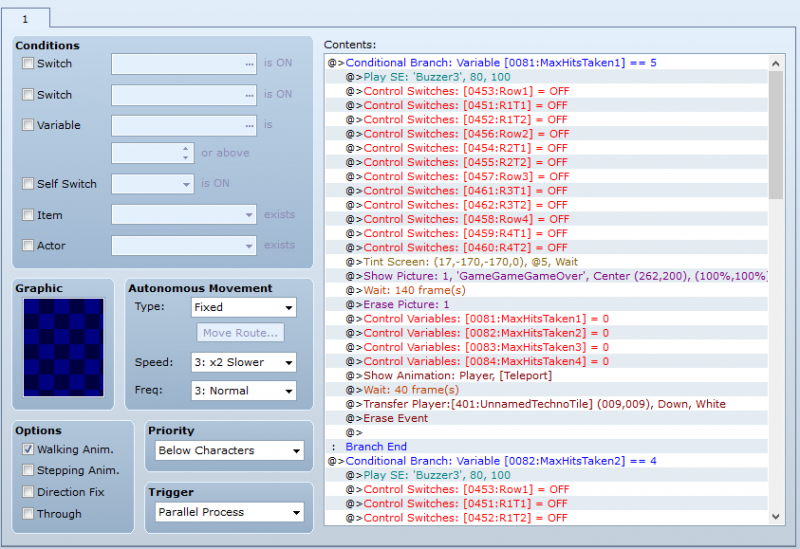Select the first Play SE 'Buzzer3' command under MaxHitsTaken1
Viewport: 800px width, 549px height.
click(x=547, y=77)
